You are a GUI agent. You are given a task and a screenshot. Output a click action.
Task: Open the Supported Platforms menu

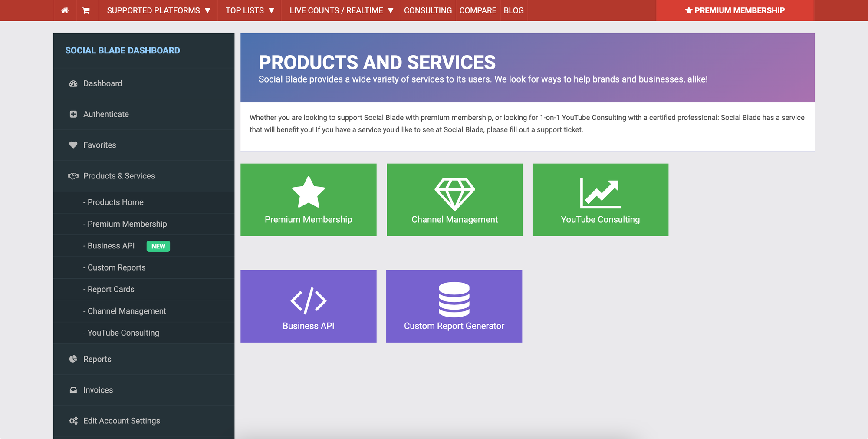coord(158,10)
